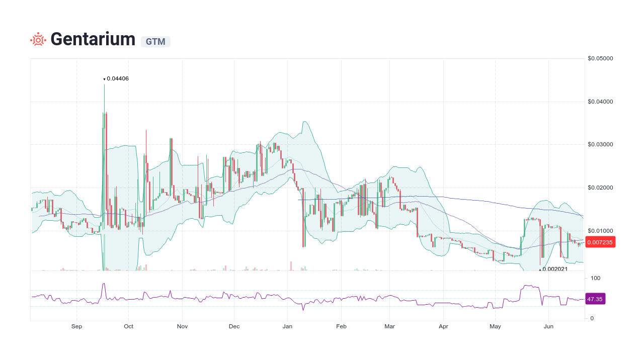
Task: Click the purple RSI value badge 47.35
Action: 596,299
